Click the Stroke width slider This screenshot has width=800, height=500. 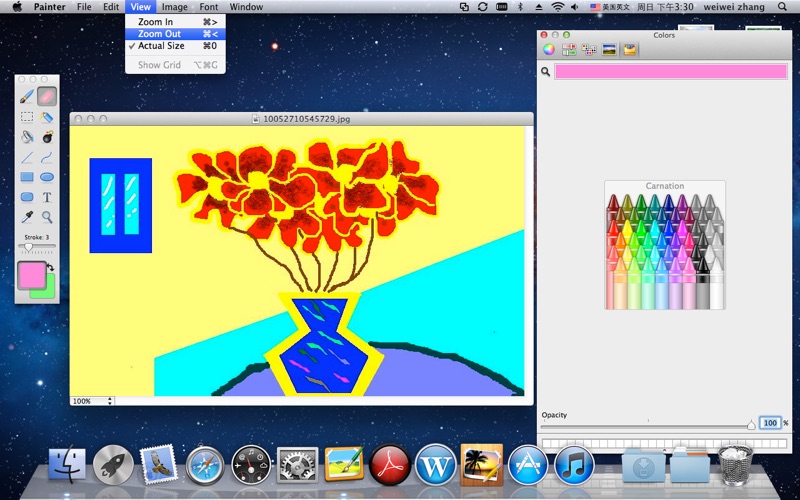pos(37,246)
